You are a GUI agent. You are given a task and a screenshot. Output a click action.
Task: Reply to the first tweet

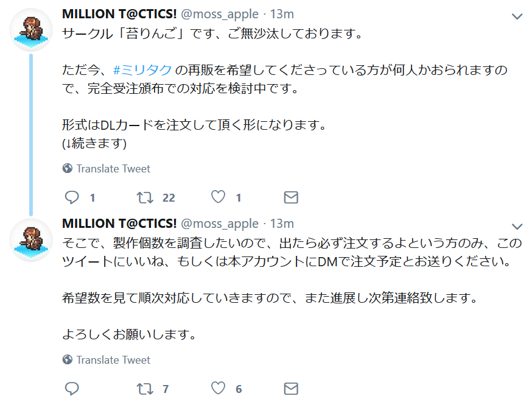point(72,197)
